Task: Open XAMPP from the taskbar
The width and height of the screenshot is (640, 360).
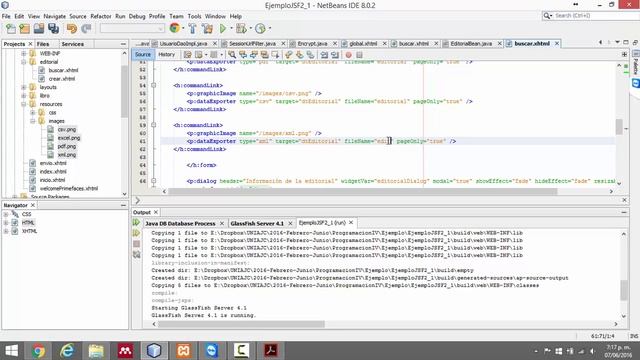Action: [183, 351]
